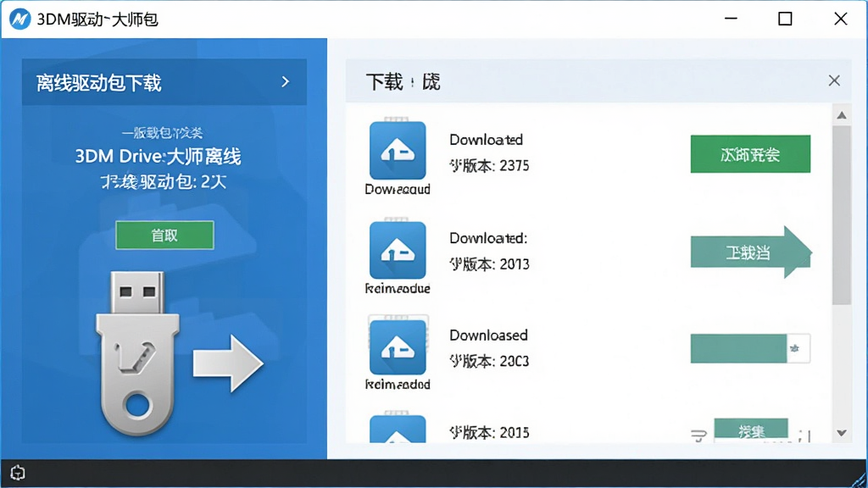Click the partially visible button for version 2015
868x488 pixels.
(x=751, y=430)
